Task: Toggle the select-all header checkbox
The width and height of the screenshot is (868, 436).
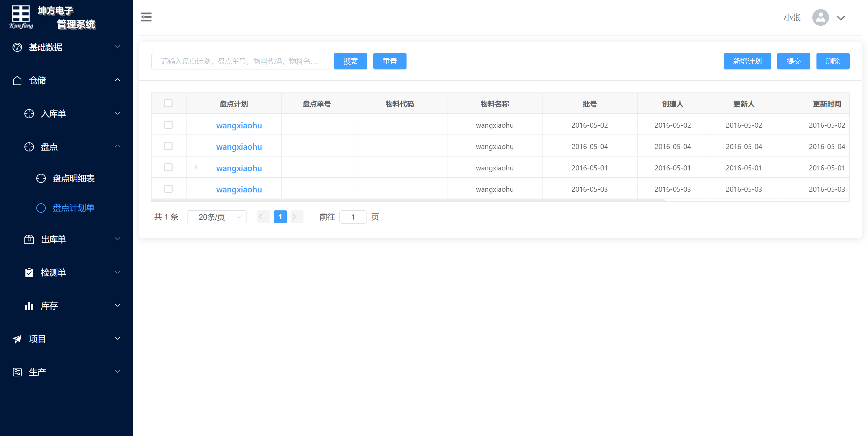Action: [x=168, y=103]
